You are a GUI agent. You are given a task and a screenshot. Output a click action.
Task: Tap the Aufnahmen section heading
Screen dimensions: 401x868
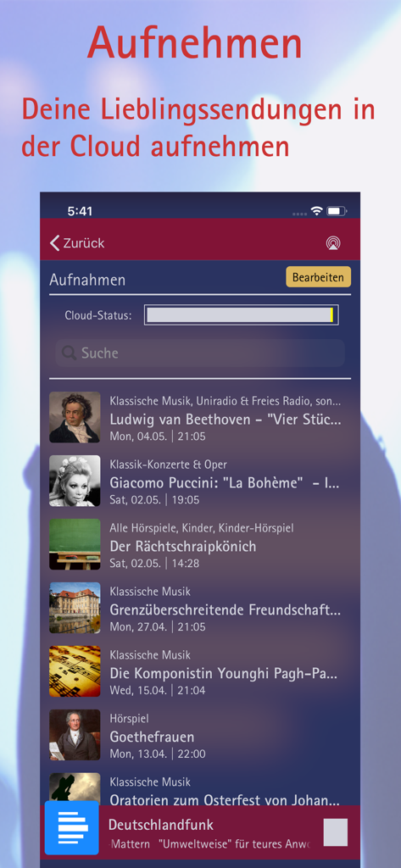[x=87, y=280]
